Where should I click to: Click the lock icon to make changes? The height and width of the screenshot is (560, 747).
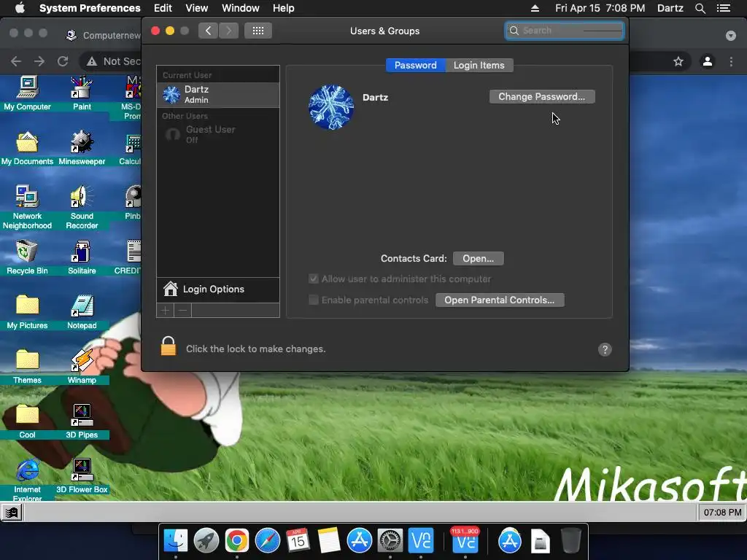169,346
